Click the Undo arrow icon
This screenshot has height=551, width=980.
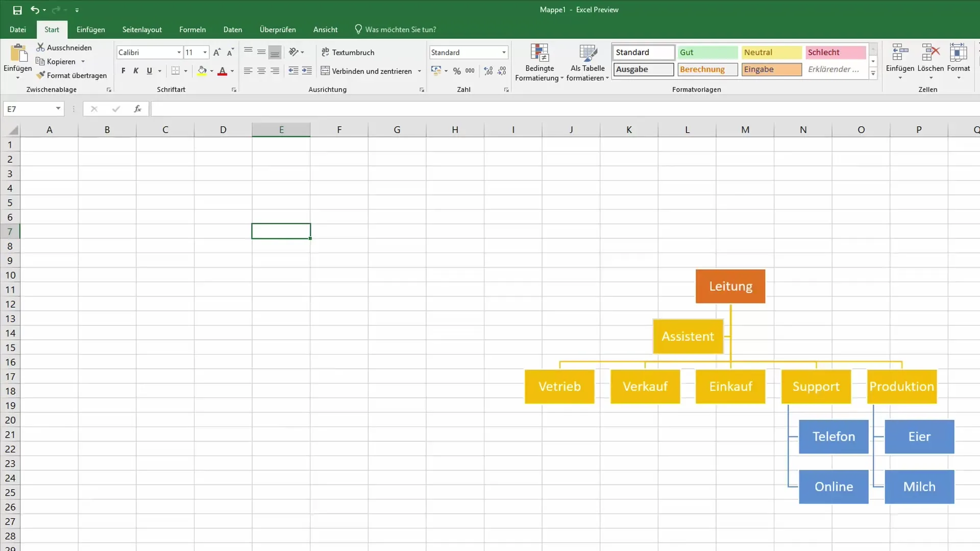pyautogui.click(x=35, y=10)
